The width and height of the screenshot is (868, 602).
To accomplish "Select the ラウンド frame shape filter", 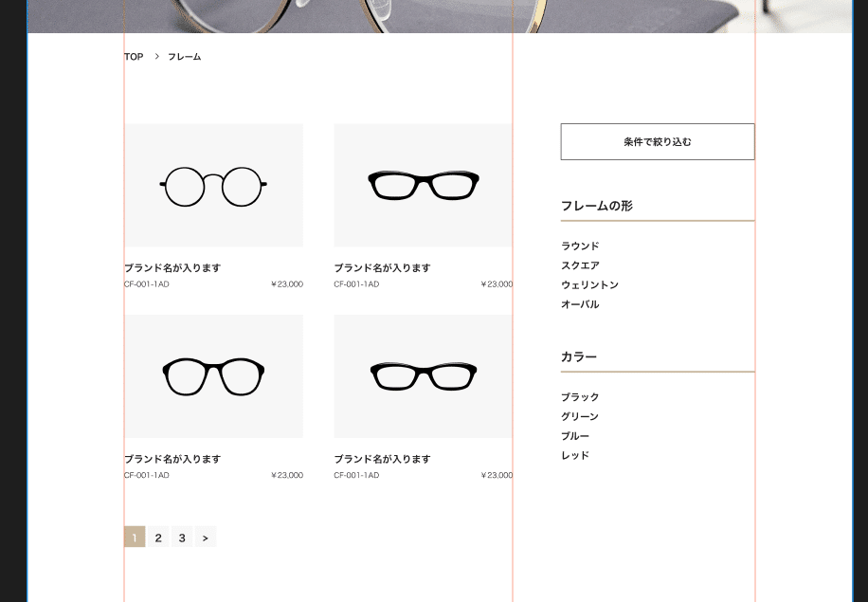I will pos(580,246).
